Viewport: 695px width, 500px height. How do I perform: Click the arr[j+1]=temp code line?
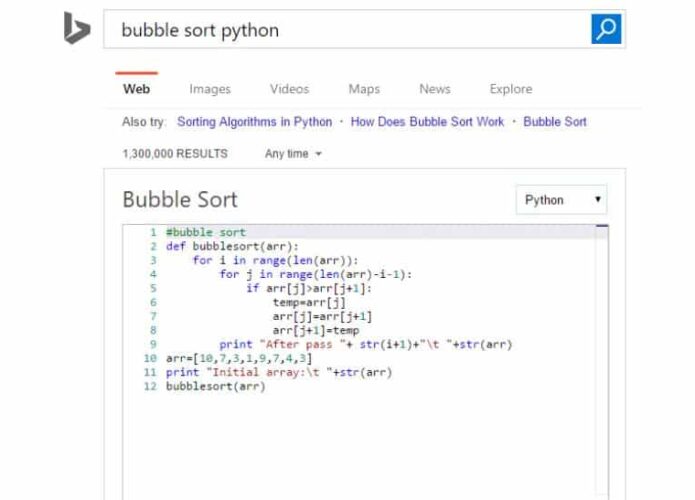pos(316,331)
